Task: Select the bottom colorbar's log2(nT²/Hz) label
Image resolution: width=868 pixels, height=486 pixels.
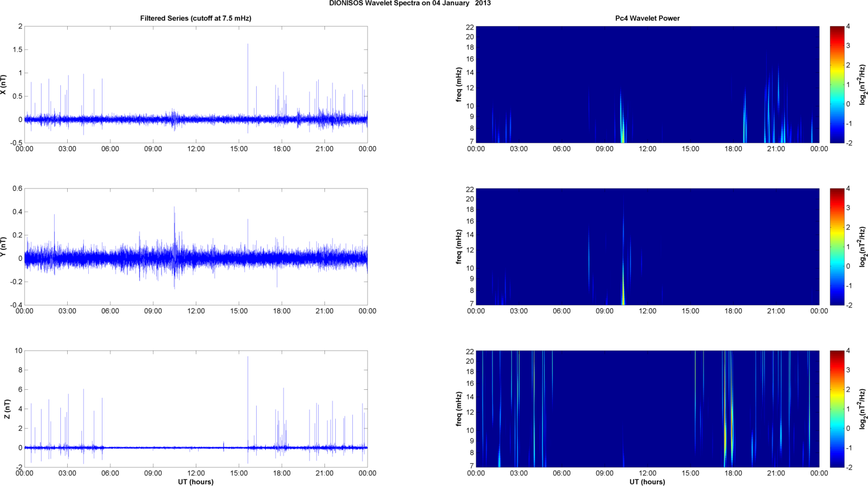Action: (863, 409)
